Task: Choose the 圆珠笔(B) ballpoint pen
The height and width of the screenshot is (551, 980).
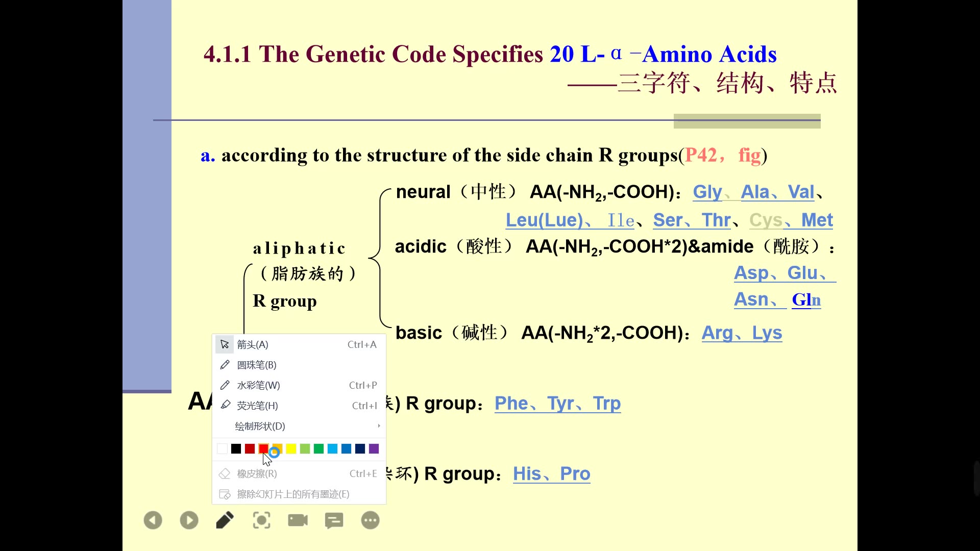Action: 299,365
